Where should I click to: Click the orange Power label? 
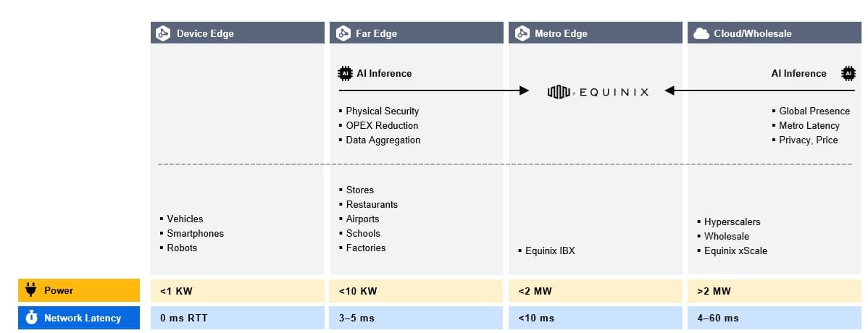(78, 290)
